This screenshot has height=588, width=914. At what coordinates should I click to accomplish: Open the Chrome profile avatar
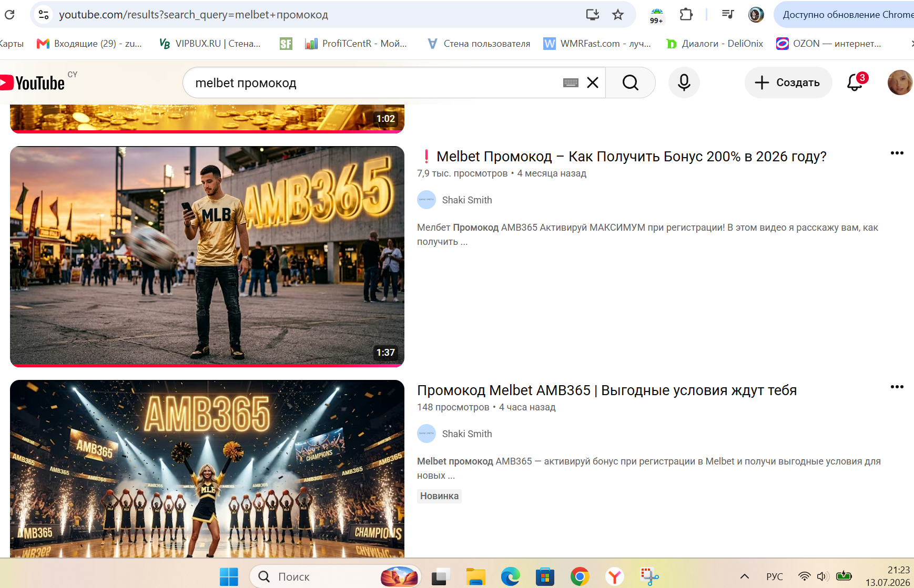(x=756, y=15)
